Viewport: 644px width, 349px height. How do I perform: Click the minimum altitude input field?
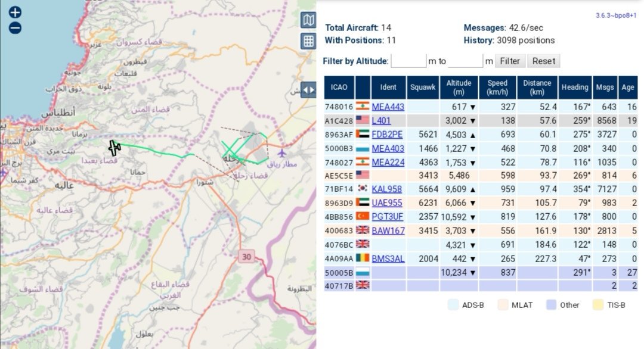(408, 61)
